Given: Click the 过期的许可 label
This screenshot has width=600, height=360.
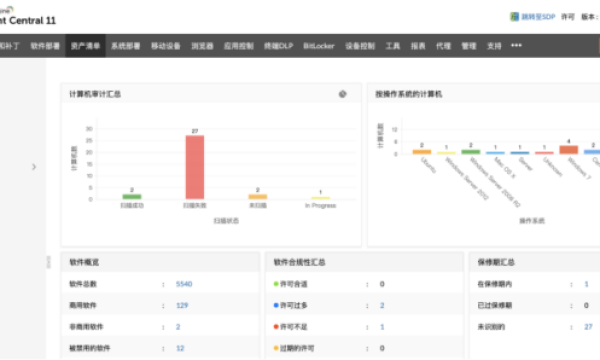Looking at the screenshot, I should (x=297, y=348).
